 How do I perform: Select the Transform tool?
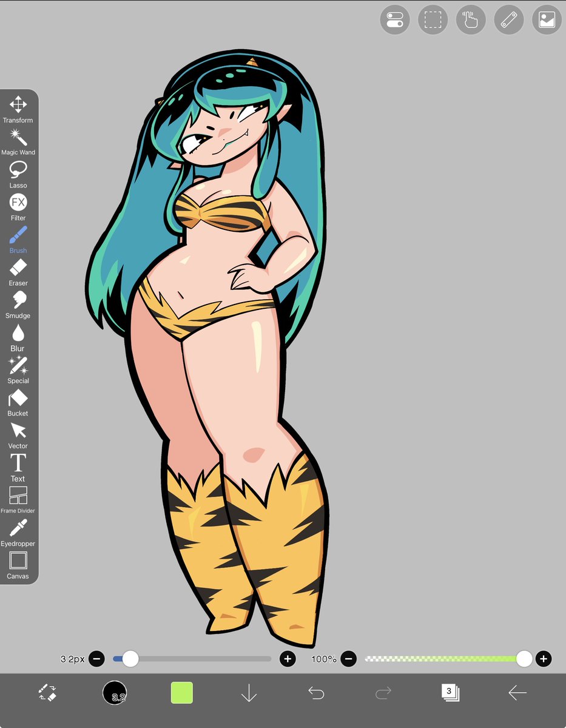coord(18,109)
